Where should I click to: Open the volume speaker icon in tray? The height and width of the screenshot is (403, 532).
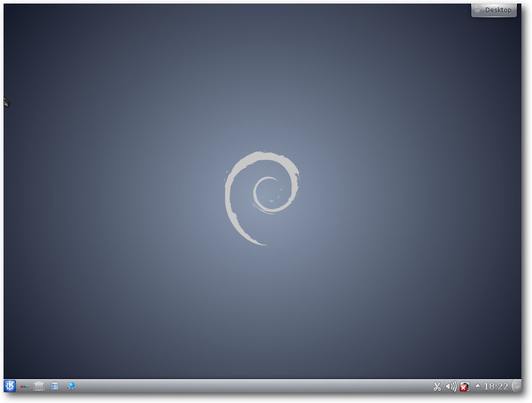click(x=451, y=386)
